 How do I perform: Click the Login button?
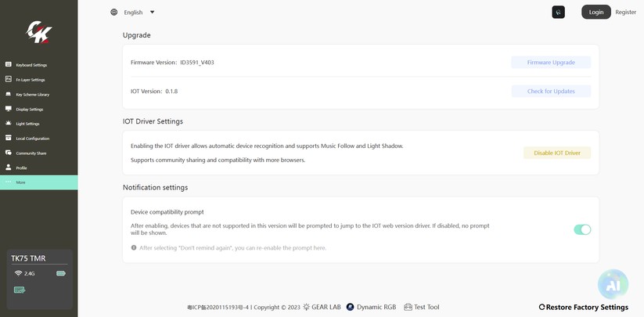(596, 12)
